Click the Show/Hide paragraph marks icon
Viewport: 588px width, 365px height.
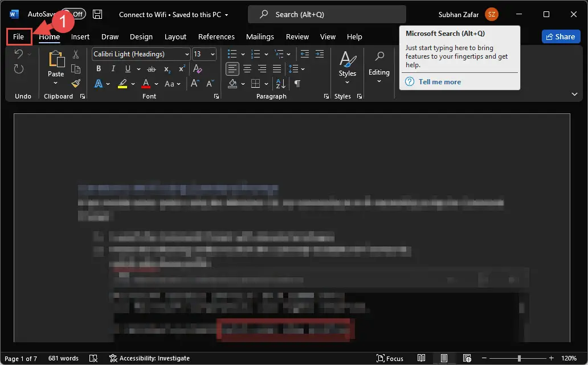click(x=297, y=84)
